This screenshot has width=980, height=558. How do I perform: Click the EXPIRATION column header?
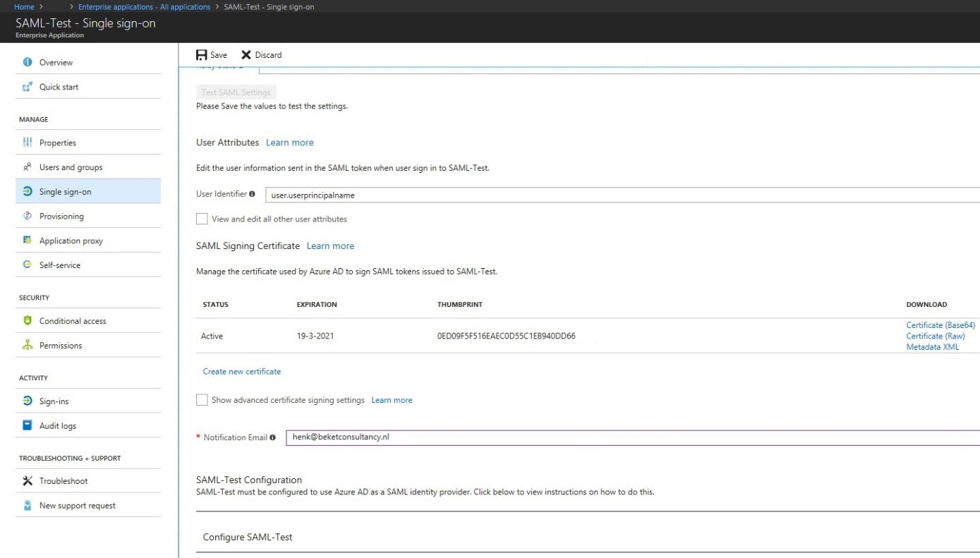click(x=317, y=305)
